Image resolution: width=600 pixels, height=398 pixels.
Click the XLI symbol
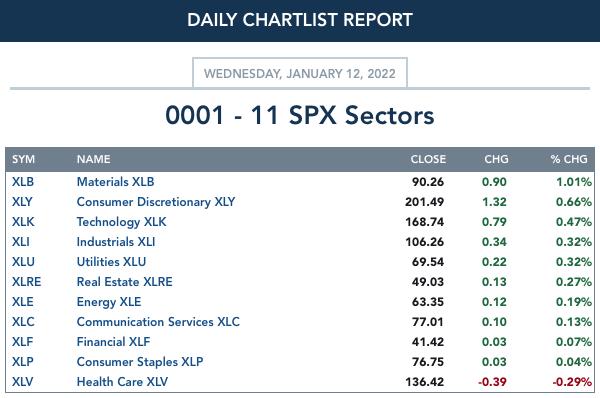pyautogui.click(x=21, y=242)
